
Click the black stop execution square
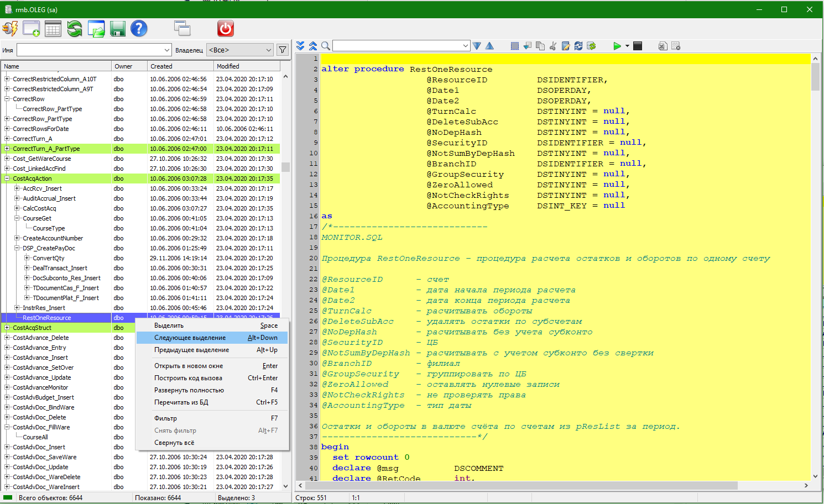click(638, 46)
